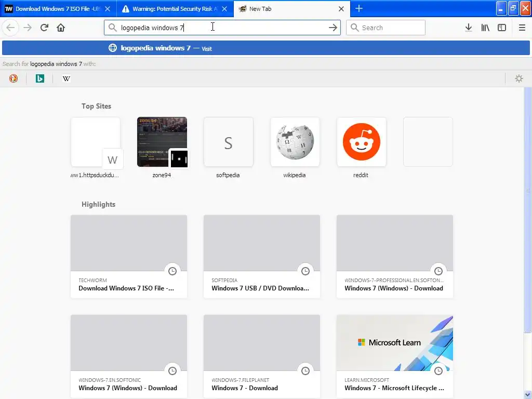Select the New Tab tab
This screenshot has width=532, height=399.
292,9
